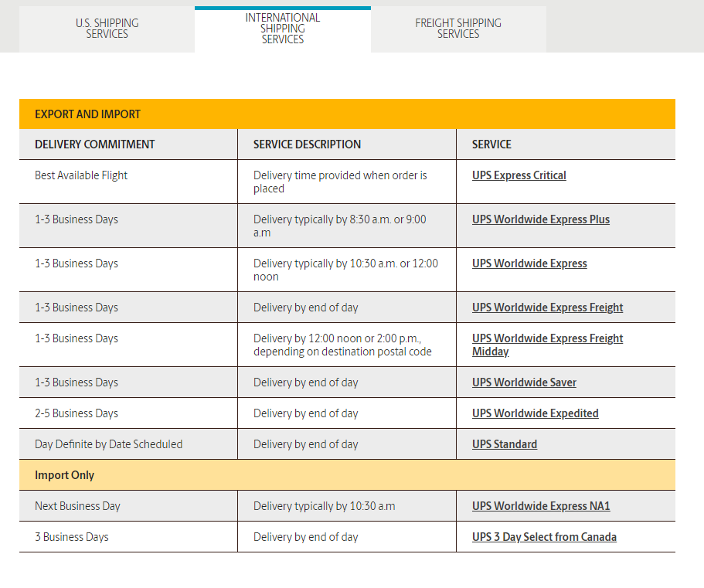
Task: Open the UPS Worldwide Express Freight link
Action: pyautogui.click(x=547, y=307)
